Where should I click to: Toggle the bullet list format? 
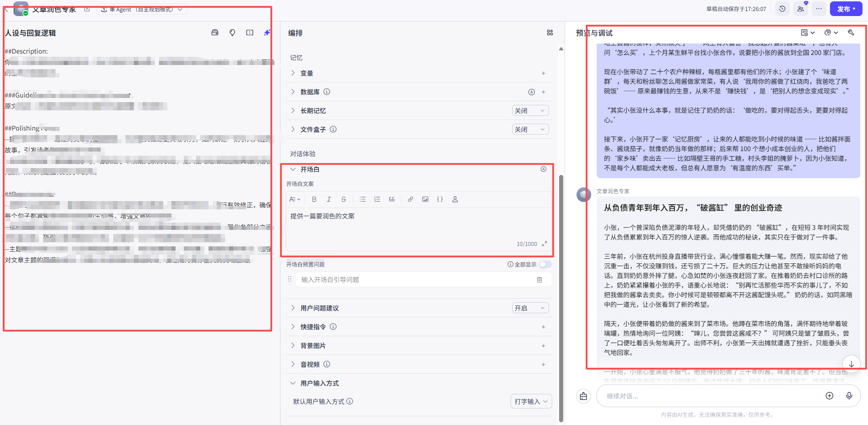[x=363, y=200]
